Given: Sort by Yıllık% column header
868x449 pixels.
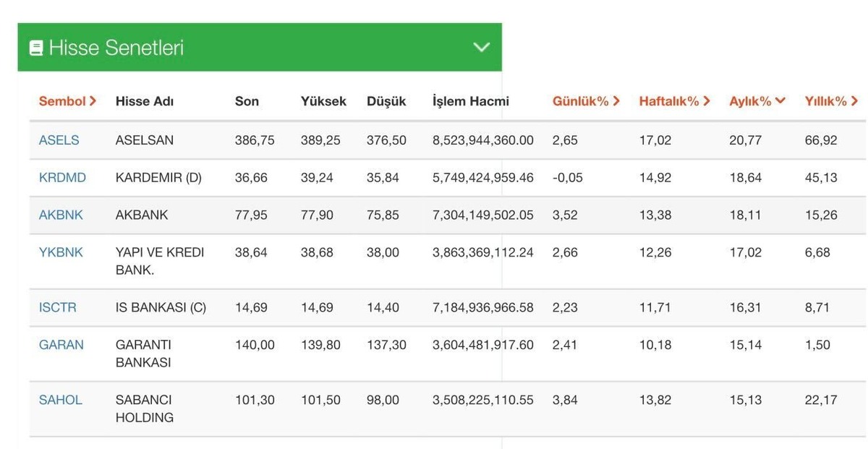Looking at the screenshot, I should 831,101.
